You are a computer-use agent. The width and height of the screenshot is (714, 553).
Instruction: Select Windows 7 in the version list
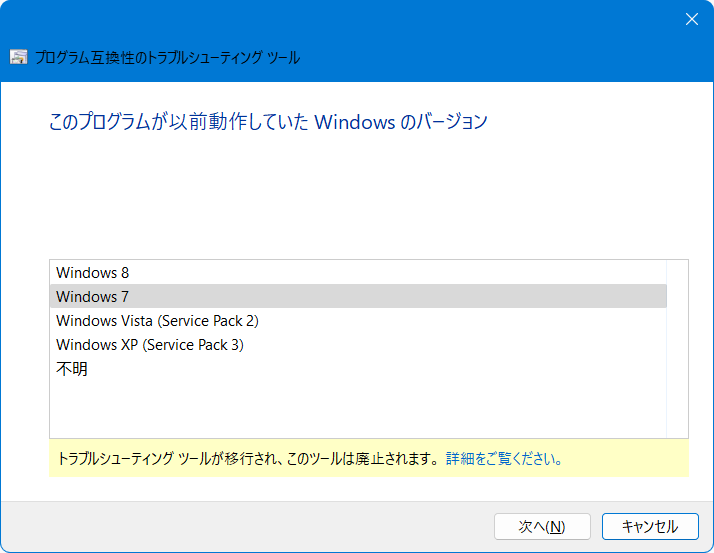coord(358,297)
